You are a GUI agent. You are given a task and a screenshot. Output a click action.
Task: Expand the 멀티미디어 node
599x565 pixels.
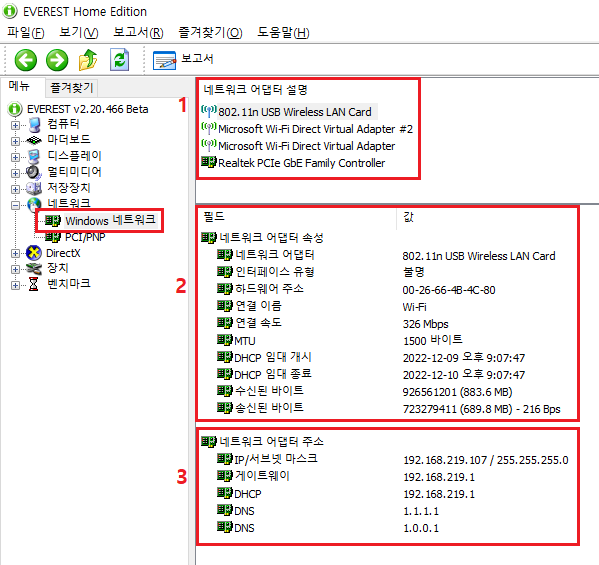click(15, 173)
